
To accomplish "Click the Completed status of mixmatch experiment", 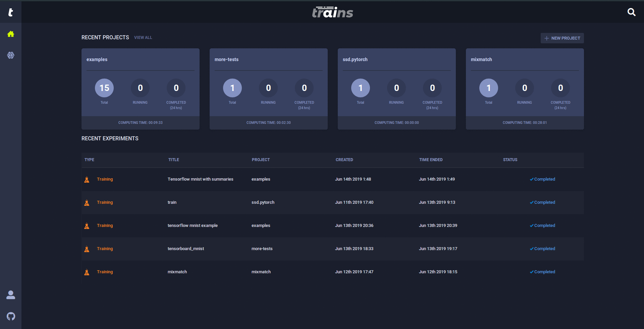I will coord(542,272).
